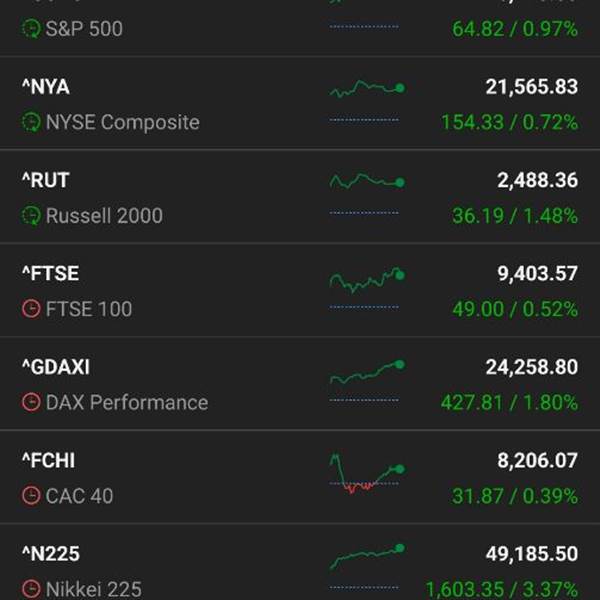Click the market status icon beside NYSE Composite

[x=31, y=123]
